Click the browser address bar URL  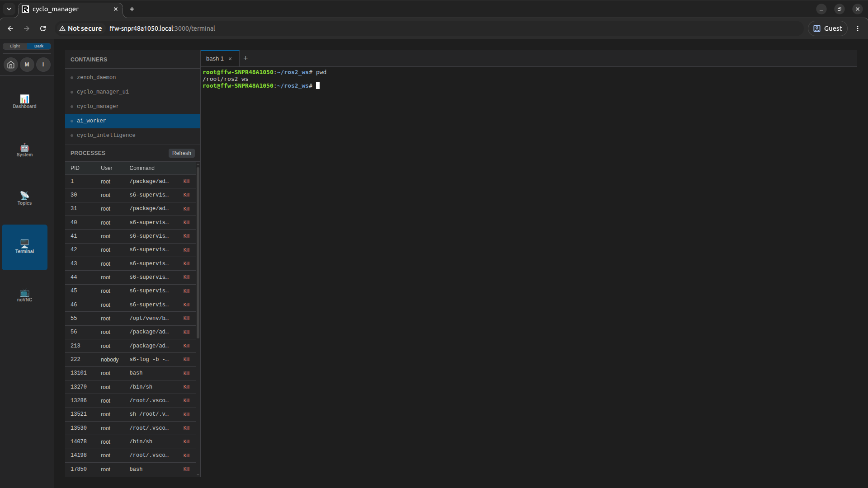pyautogui.click(x=162, y=28)
